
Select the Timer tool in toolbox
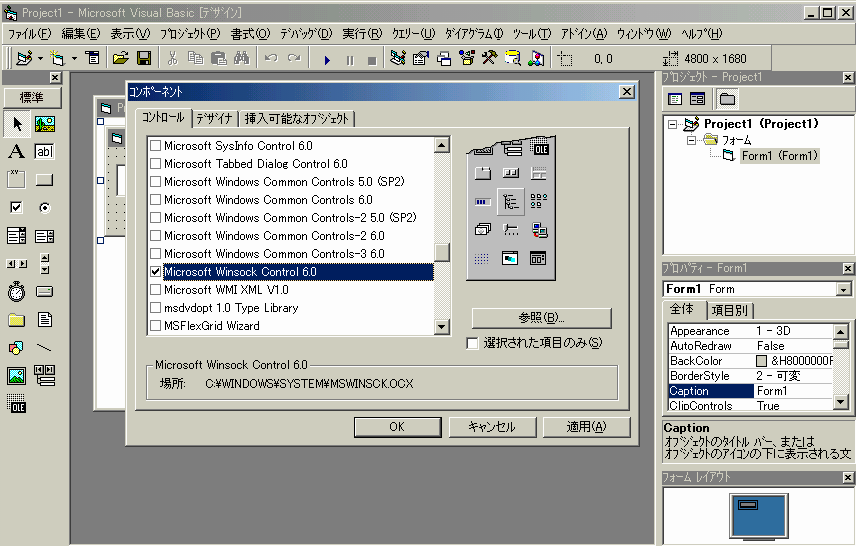tap(16, 292)
